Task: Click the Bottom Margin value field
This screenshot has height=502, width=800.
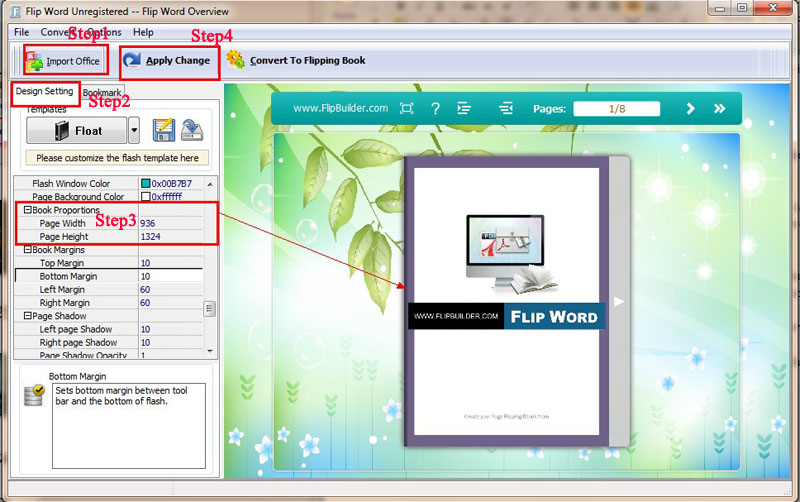Action: (171, 277)
